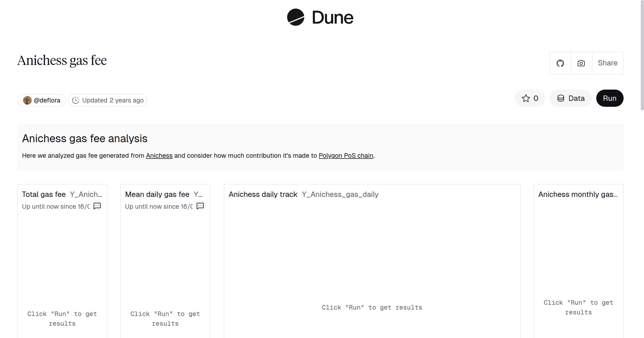Click the Mean daily gas fee title
Image resolution: width=644 pixels, height=338 pixels.
coord(157,194)
